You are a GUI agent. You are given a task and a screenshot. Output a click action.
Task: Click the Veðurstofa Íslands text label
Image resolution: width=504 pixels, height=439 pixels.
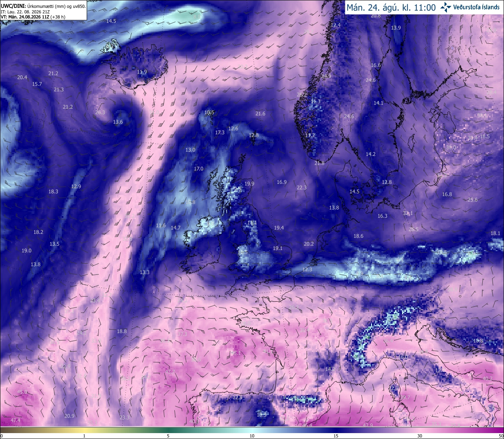477,7
